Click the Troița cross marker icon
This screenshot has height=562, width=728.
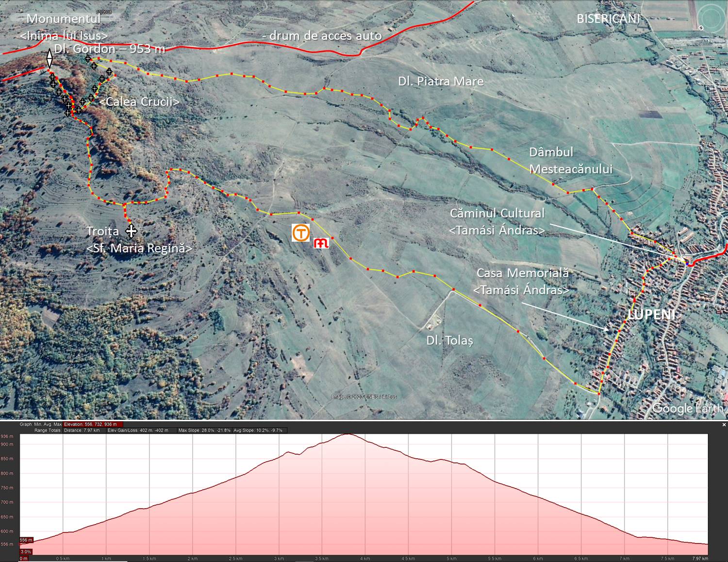coord(131,231)
